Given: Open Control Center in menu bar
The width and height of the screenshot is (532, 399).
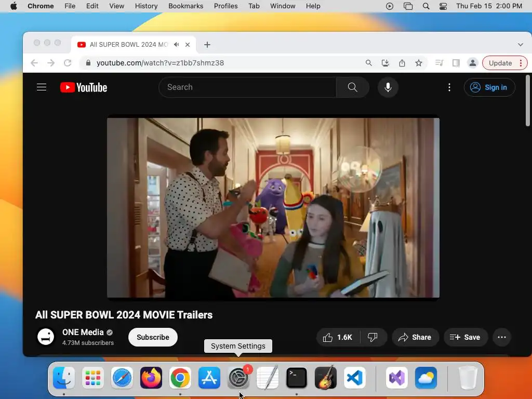Looking at the screenshot, I should (443, 6).
